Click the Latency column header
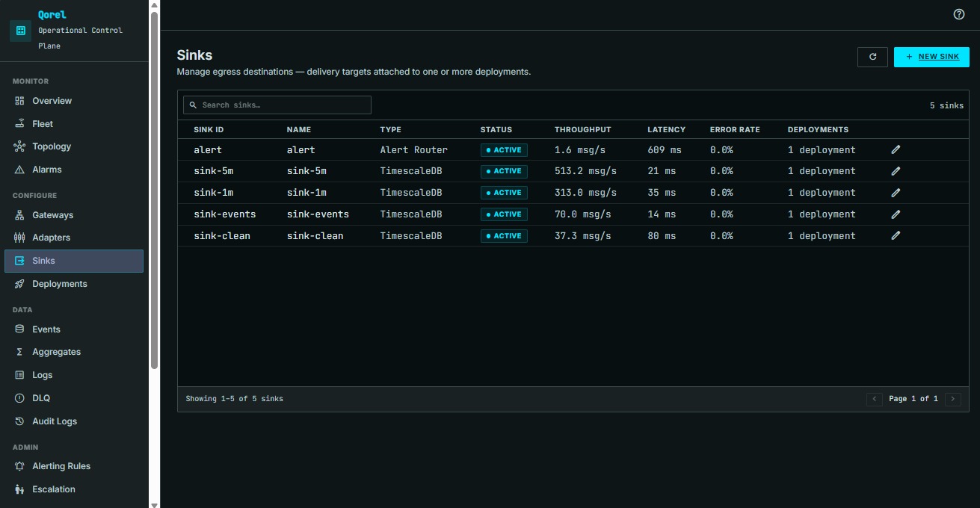 tap(667, 130)
